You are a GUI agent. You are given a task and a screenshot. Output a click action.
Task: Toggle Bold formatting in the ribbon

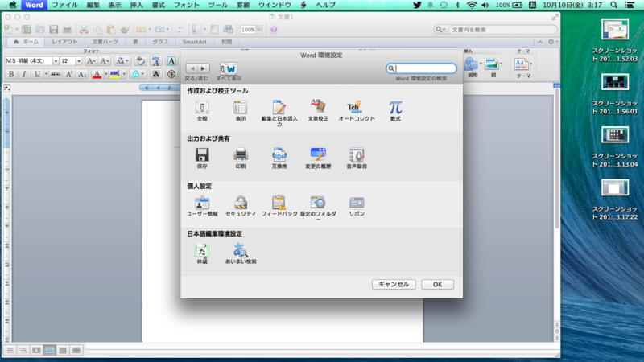[x=11, y=74]
